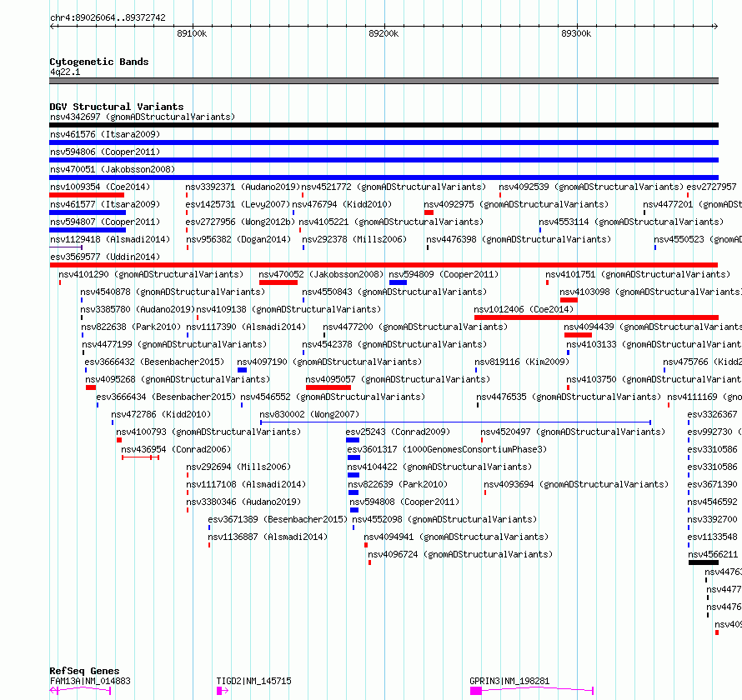This screenshot has height=700, width=742.
Task: Select the long red esv3569577 (Uddin2014) bar
Action: (384, 265)
